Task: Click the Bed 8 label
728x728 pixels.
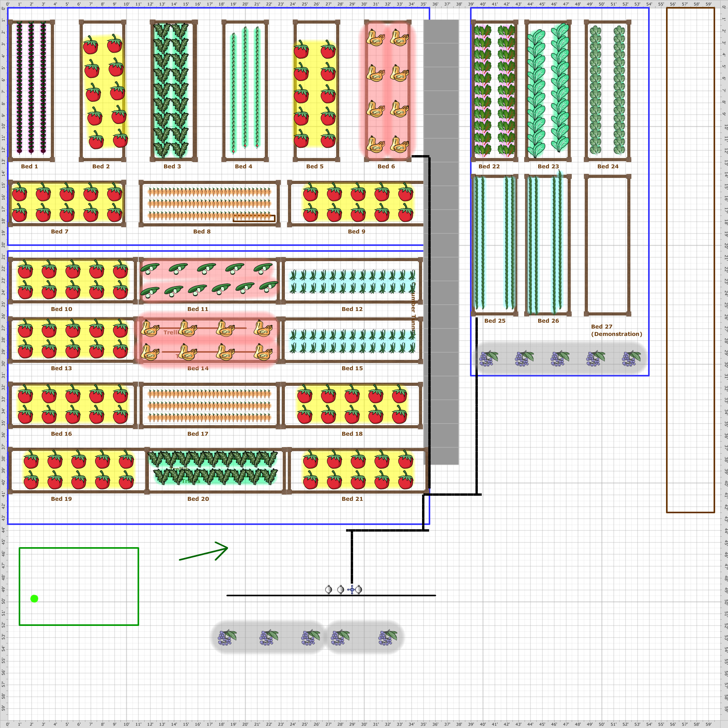Action: (202, 231)
